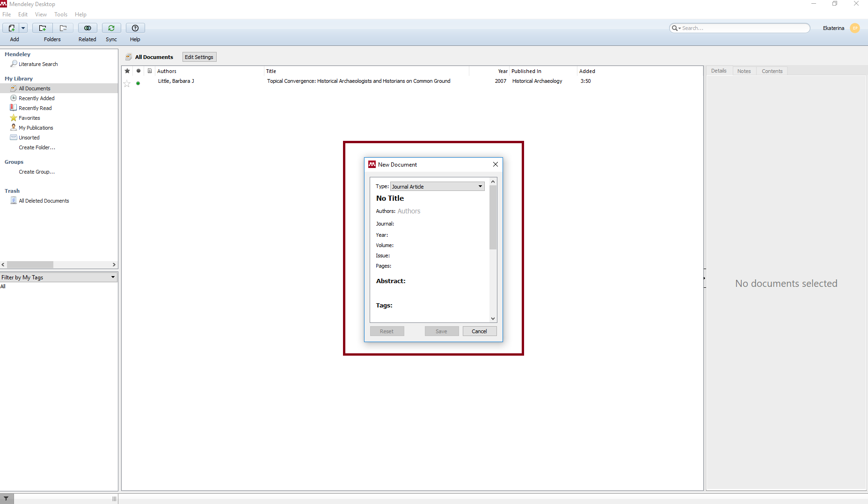Open the Unsorted documents list
The width and height of the screenshot is (868, 504).
tap(29, 138)
